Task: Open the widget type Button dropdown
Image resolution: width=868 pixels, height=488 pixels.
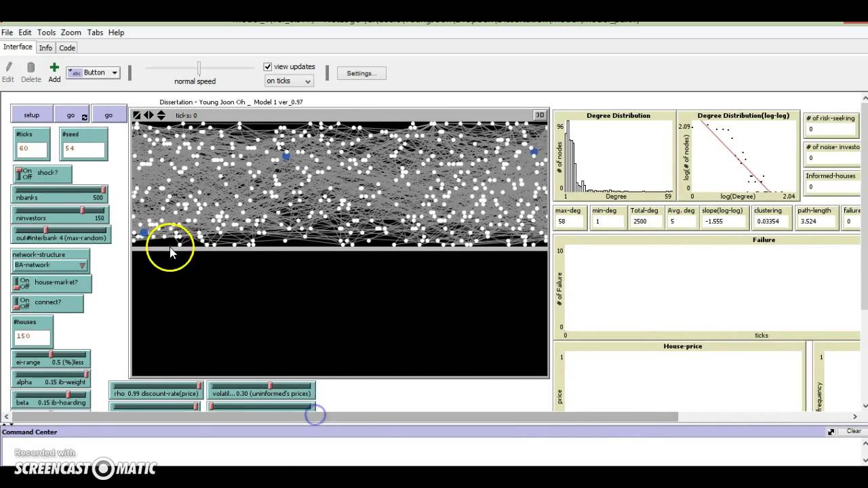Action: coord(94,73)
